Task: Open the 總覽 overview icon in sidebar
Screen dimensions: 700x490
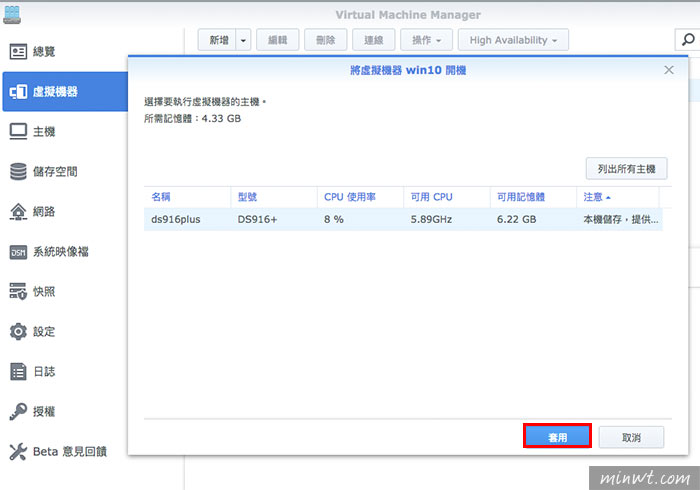Action: (x=18, y=52)
